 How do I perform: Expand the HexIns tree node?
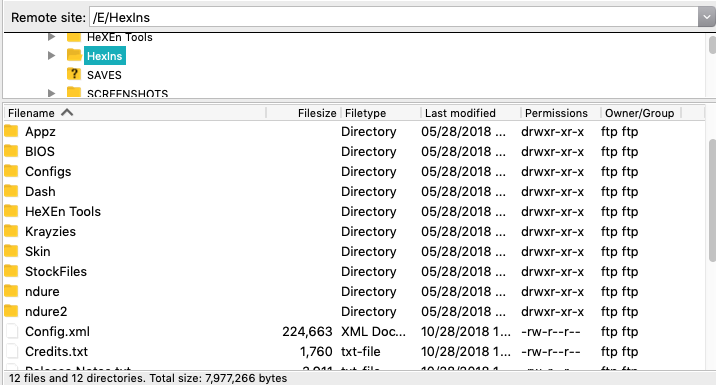[x=52, y=56]
